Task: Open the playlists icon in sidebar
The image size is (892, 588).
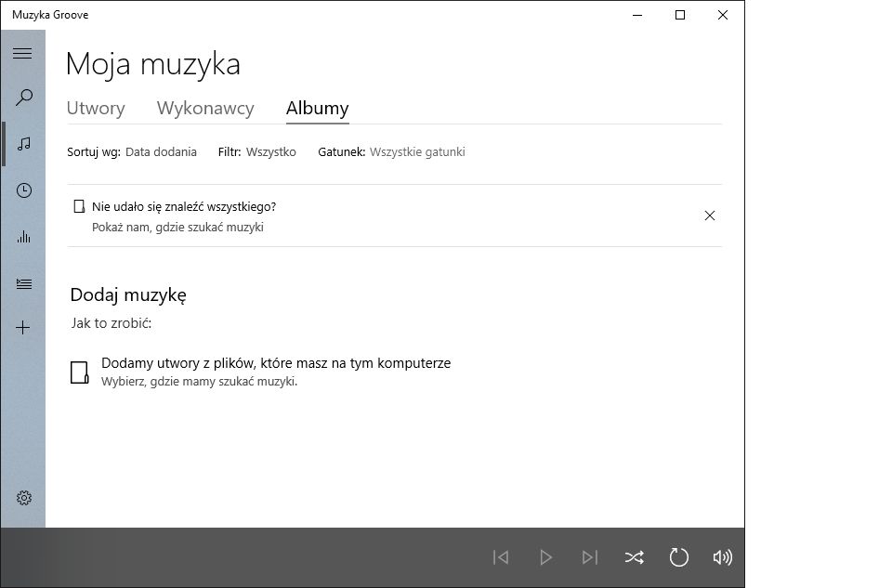Action: [x=23, y=282]
